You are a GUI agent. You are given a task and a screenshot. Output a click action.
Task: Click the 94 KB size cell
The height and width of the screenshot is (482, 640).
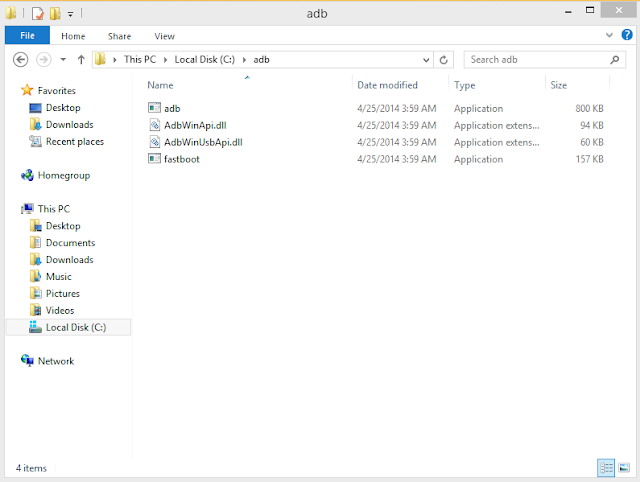tap(592, 125)
